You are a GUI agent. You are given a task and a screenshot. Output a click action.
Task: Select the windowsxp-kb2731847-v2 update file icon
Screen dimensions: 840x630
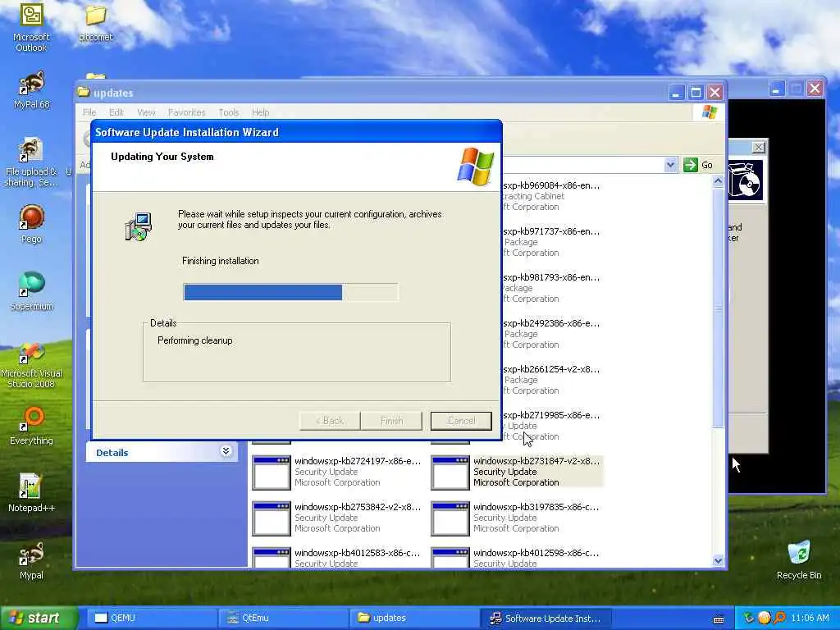tap(450, 472)
